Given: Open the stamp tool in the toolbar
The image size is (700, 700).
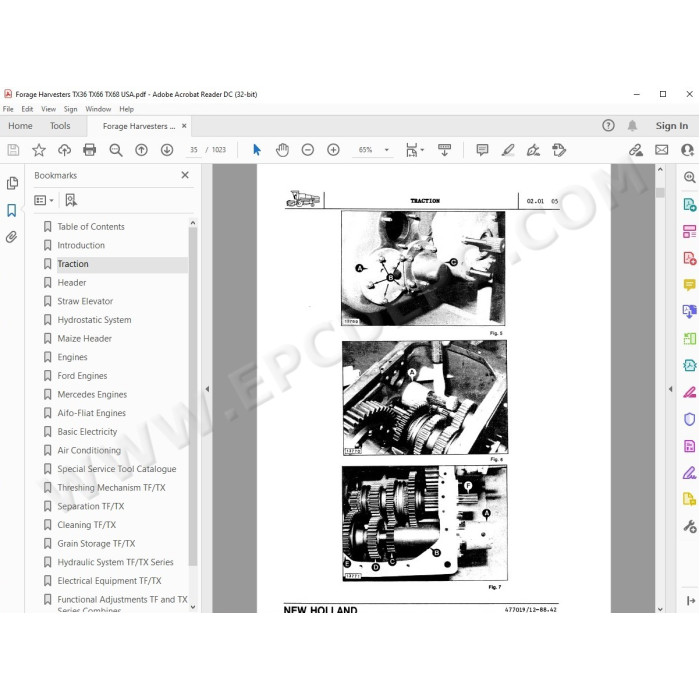Looking at the screenshot, I should [x=558, y=150].
